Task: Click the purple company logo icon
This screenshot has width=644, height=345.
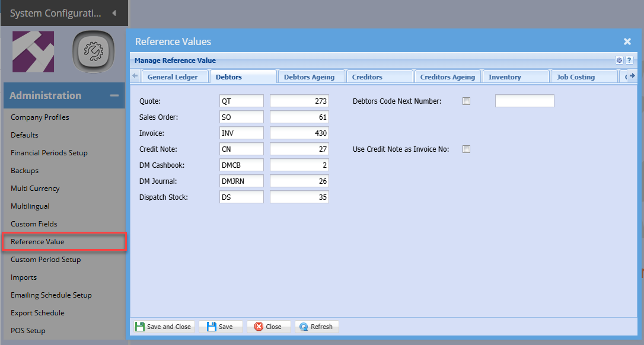Action: pyautogui.click(x=33, y=52)
